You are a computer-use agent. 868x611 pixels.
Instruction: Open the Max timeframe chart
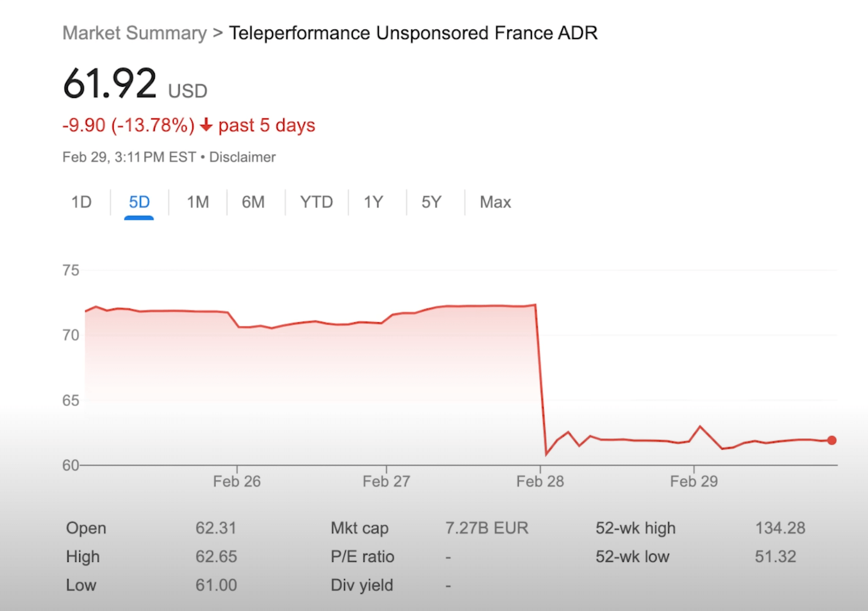point(494,201)
